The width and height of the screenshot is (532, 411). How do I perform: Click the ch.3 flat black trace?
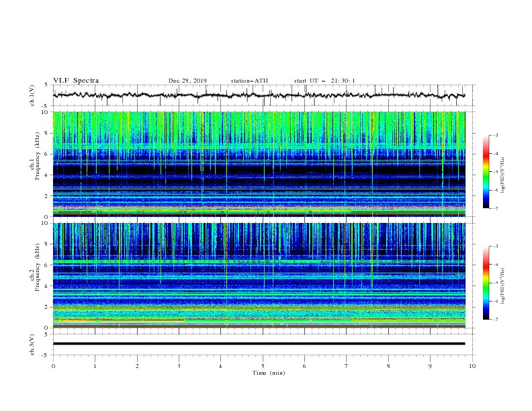point(259,344)
